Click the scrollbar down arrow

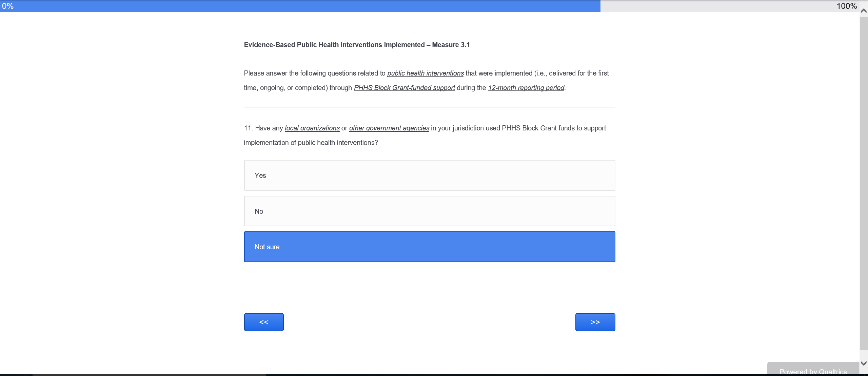pos(864,363)
